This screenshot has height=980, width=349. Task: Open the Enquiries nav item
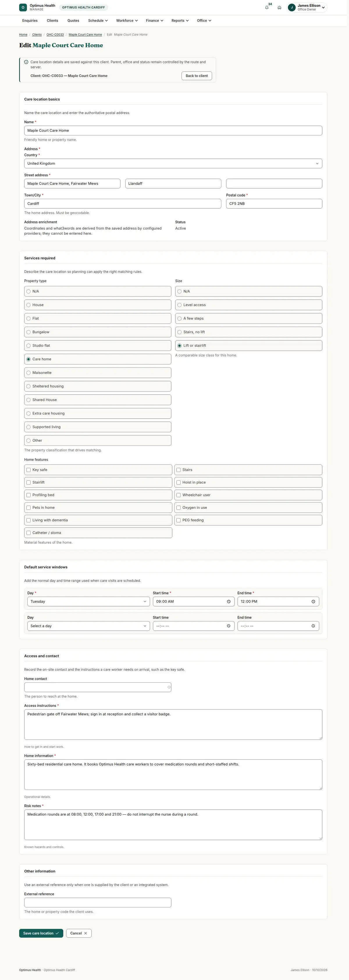click(x=30, y=21)
